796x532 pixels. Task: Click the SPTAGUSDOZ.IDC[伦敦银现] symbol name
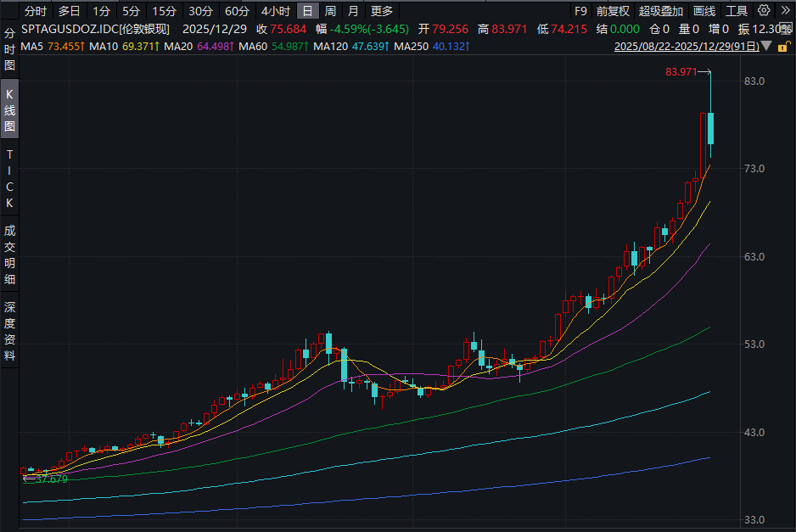click(x=95, y=29)
